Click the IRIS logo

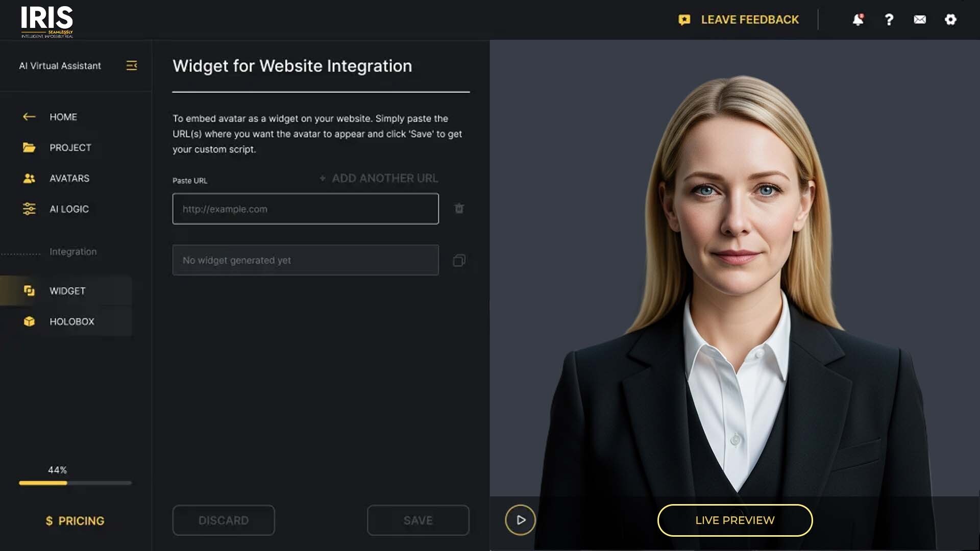pos(47,21)
